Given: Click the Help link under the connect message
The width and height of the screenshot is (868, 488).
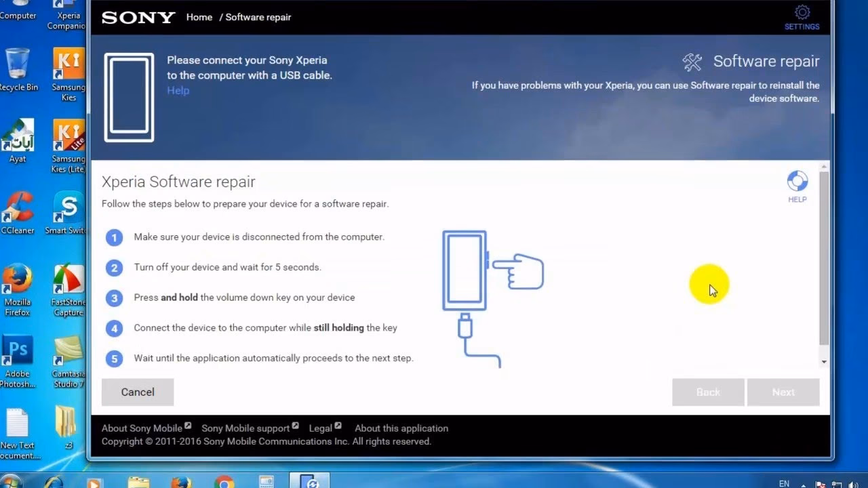Looking at the screenshot, I should tap(178, 90).
